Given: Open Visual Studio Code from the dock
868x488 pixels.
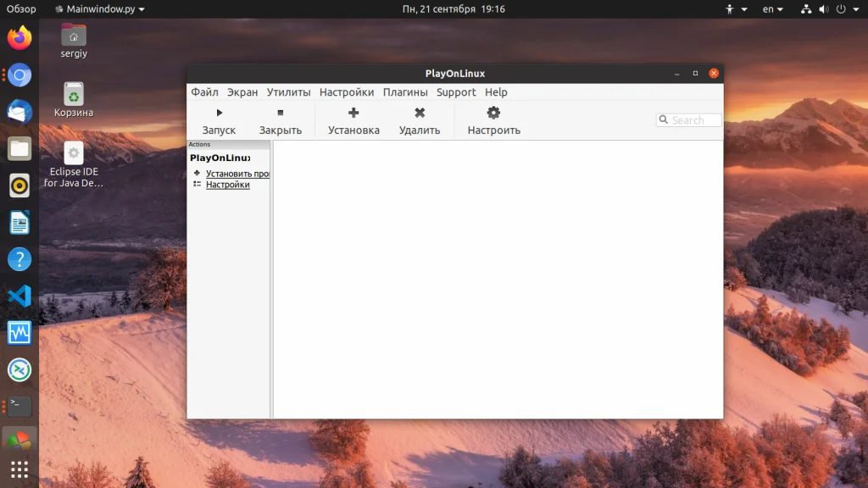Looking at the screenshot, I should click(19, 296).
